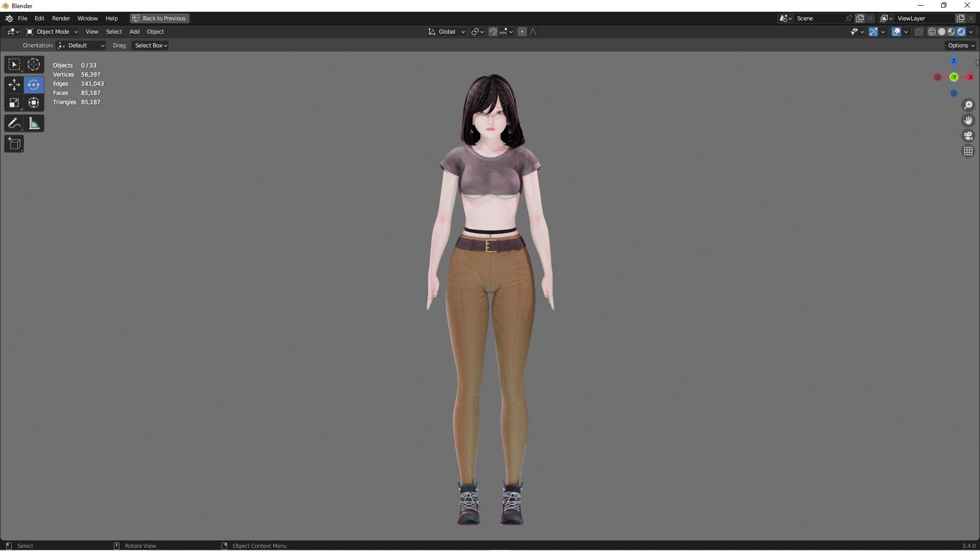Click the zoom magnifier viewport icon

pyautogui.click(x=968, y=106)
